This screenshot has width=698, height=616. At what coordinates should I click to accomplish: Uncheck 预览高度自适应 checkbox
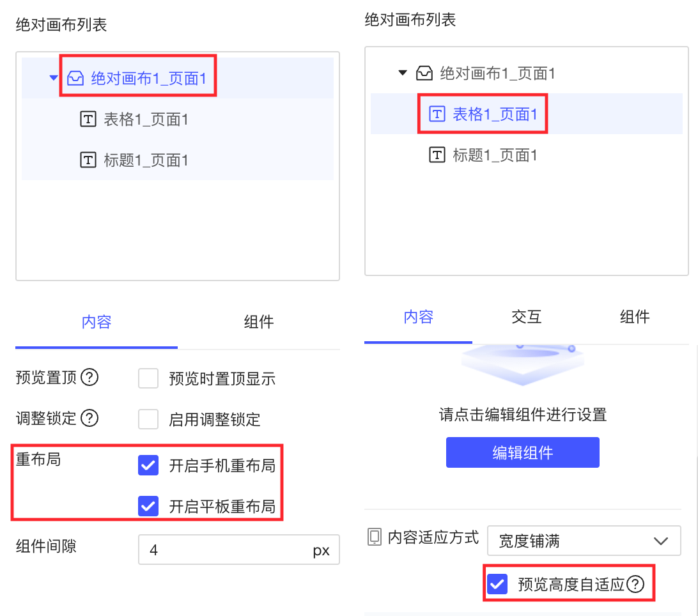pyautogui.click(x=497, y=584)
